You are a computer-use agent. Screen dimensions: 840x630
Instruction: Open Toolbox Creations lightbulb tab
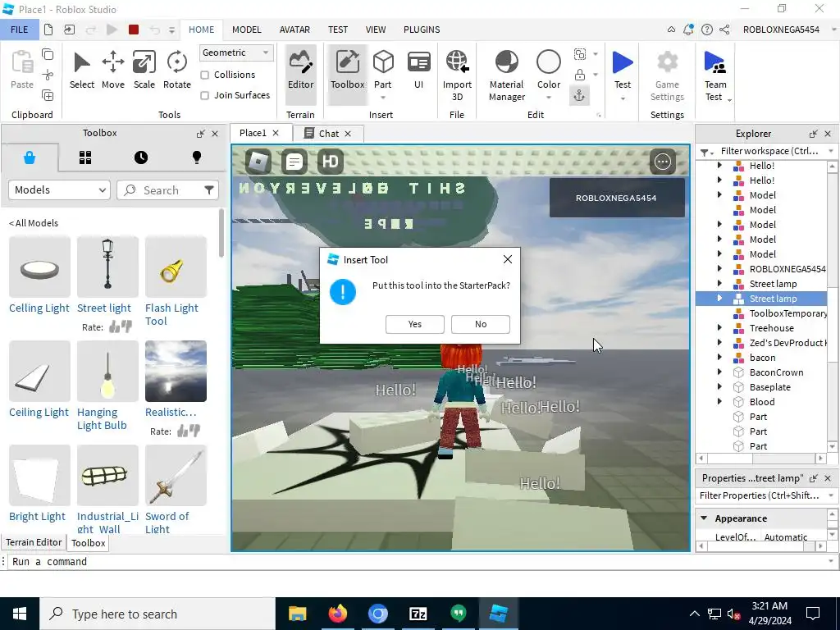tap(197, 157)
